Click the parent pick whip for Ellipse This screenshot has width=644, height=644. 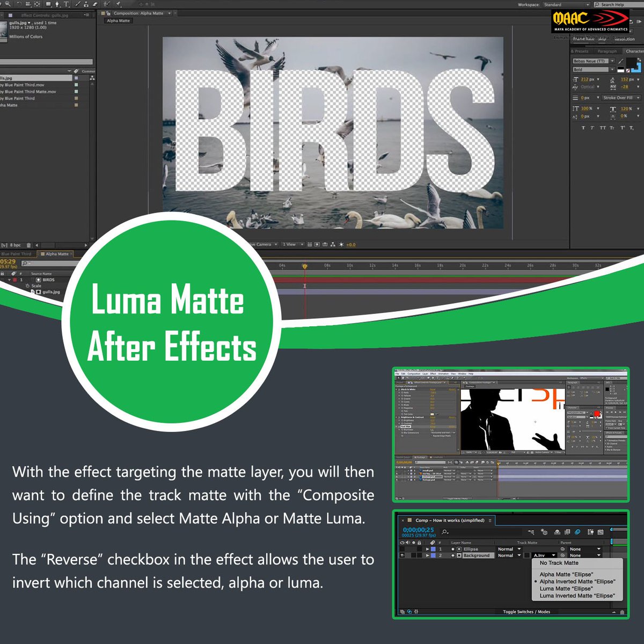(x=562, y=549)
